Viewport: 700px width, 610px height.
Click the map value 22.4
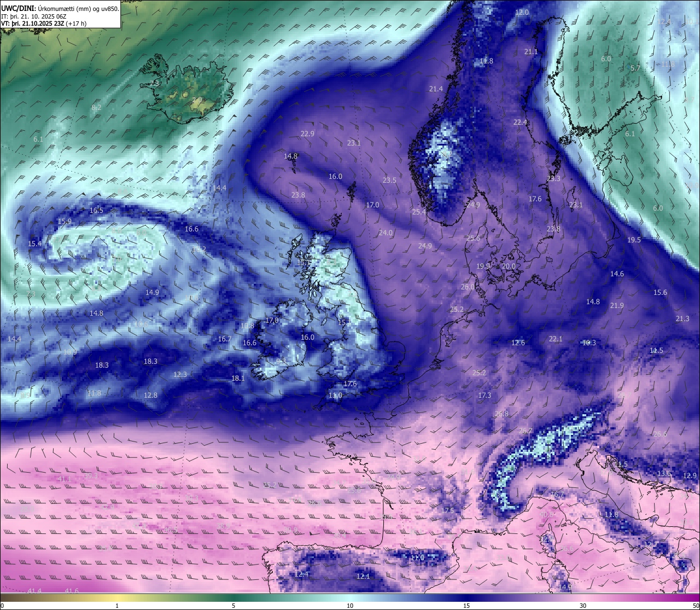click(520, 123)
